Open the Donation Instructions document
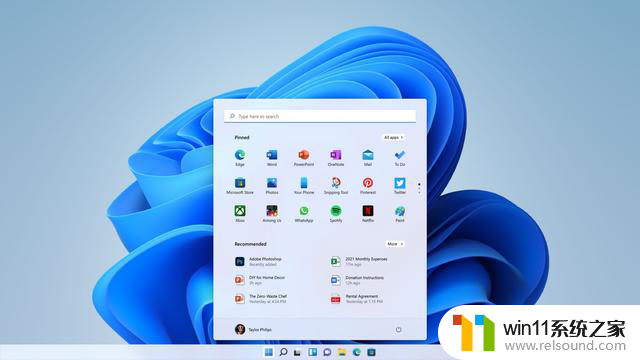This screenshot has width=640, height=360. tap(358, 280)
